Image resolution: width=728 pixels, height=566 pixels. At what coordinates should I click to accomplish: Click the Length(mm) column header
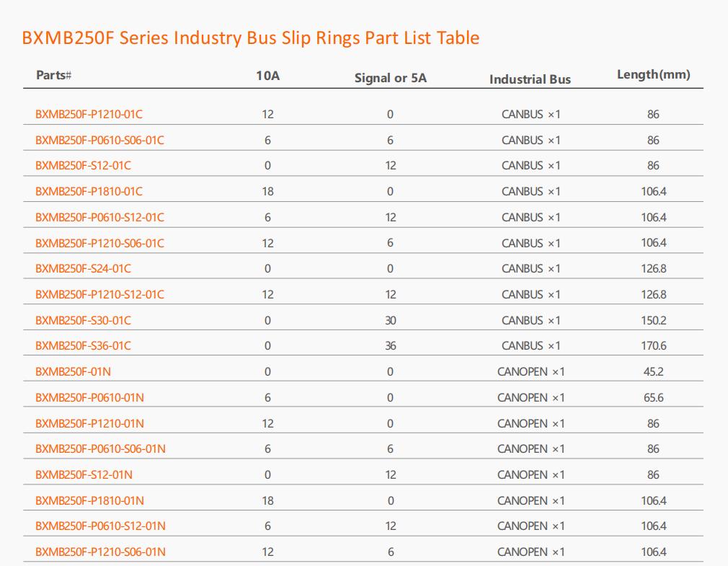pyautogui.click(x=654, y=75)
